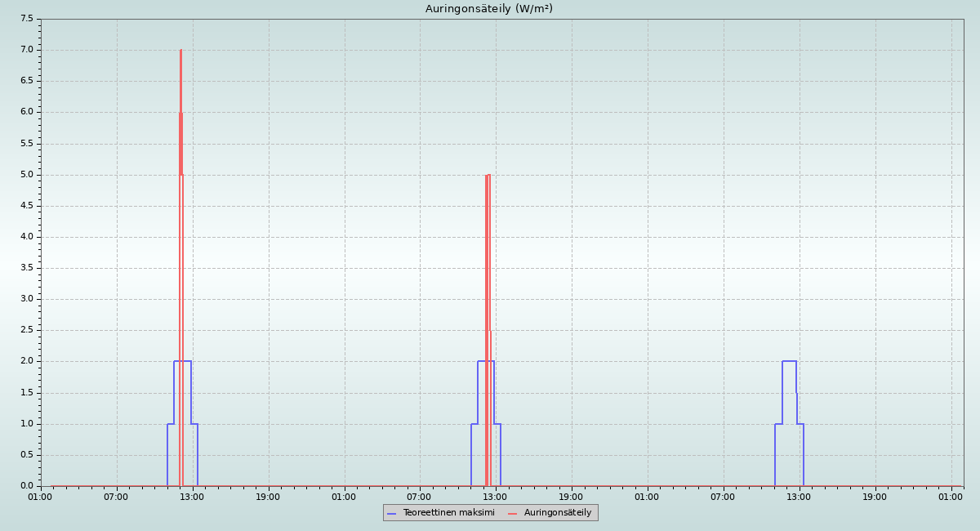
Task: Click the tip of the 7.0 red peak
Action: click(180, 51)
